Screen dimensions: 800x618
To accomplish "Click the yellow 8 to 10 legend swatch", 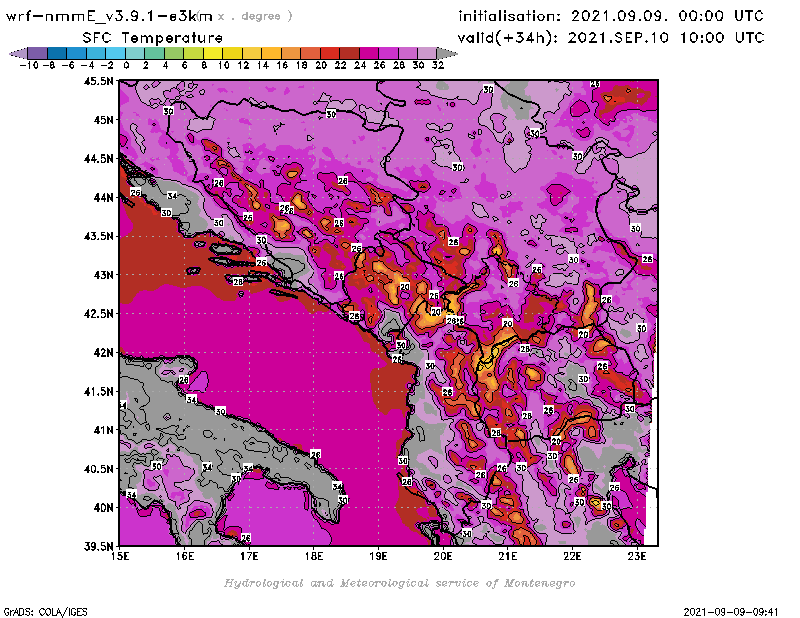I will (x=212, y=53).
